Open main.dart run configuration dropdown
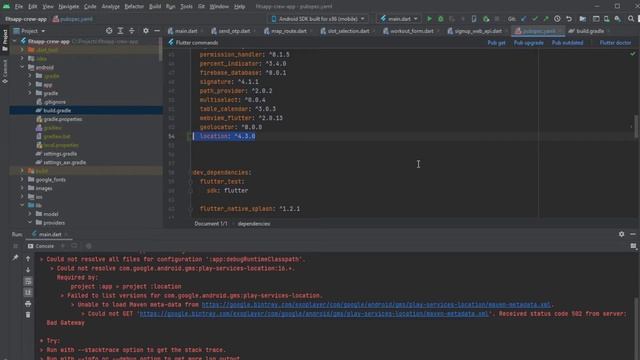640x360 pixels. click(x=398, y=19)
